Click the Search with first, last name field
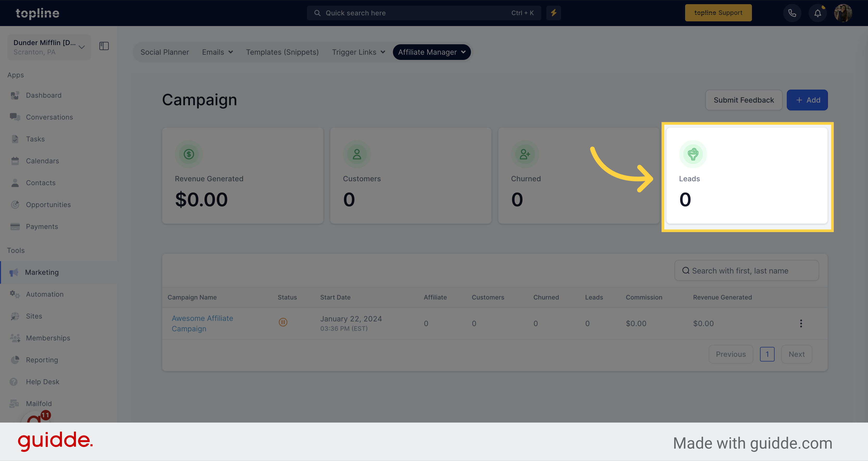 [x=746, y=270]
